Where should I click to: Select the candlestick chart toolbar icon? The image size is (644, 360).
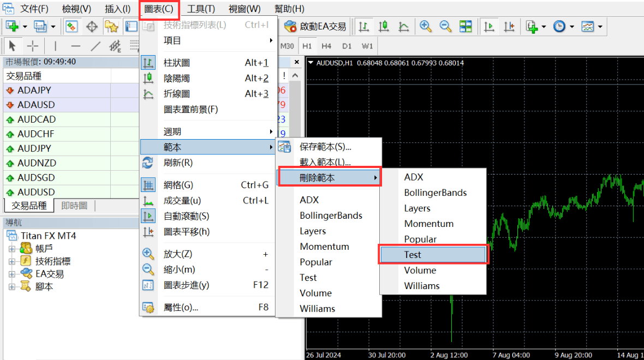point(384,26)
